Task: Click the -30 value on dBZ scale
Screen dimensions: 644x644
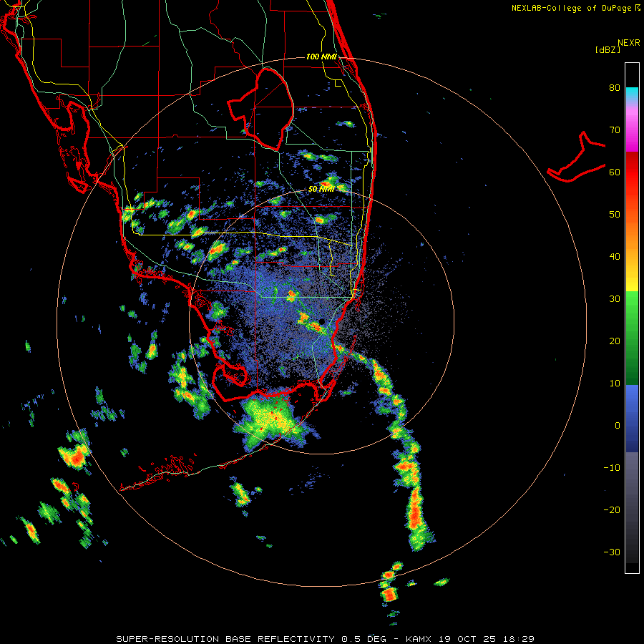Action: [612, 552]
